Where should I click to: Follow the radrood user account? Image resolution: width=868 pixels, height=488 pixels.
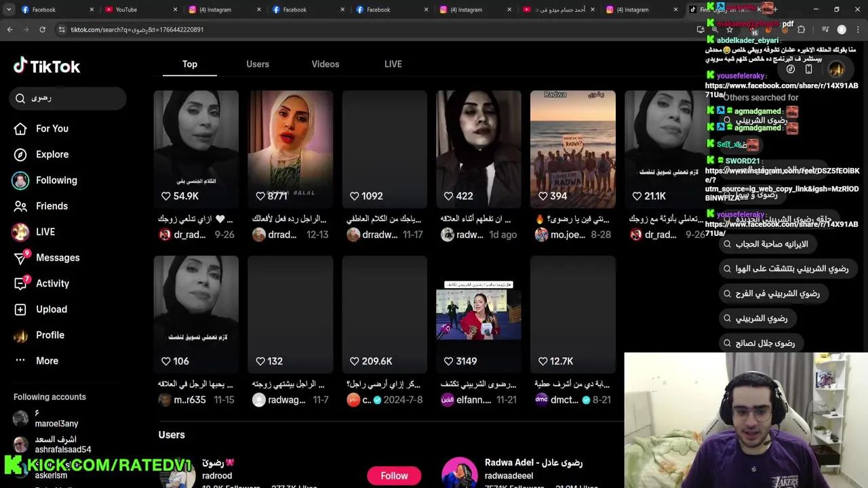click(x=394, y=476)
